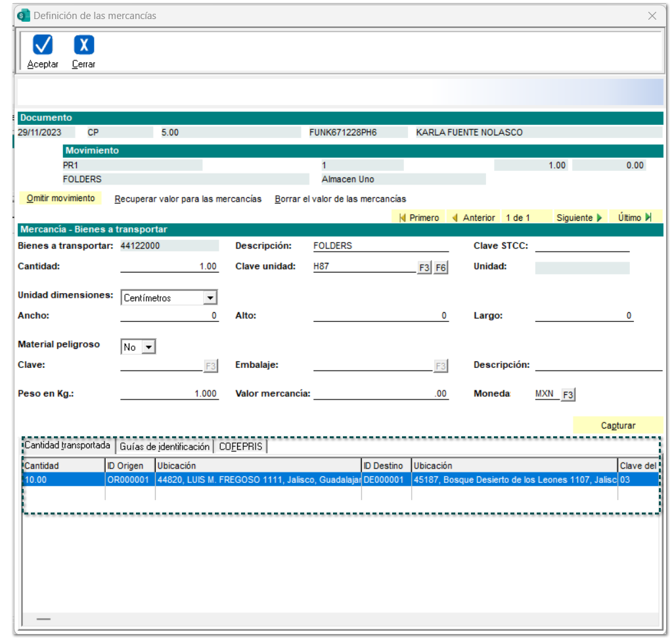Select the Cantidad transportada tab
This screenshot has height=640, width=672.
point(68,446)
